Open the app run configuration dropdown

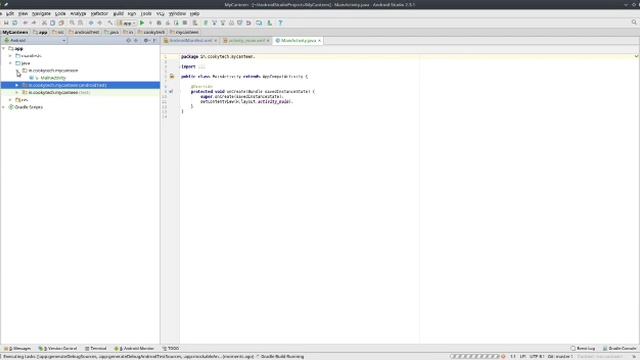[127, 23]
